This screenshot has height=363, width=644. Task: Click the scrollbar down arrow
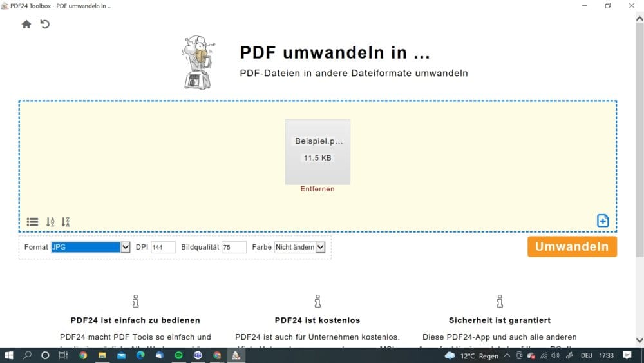(x=639, y=340)
